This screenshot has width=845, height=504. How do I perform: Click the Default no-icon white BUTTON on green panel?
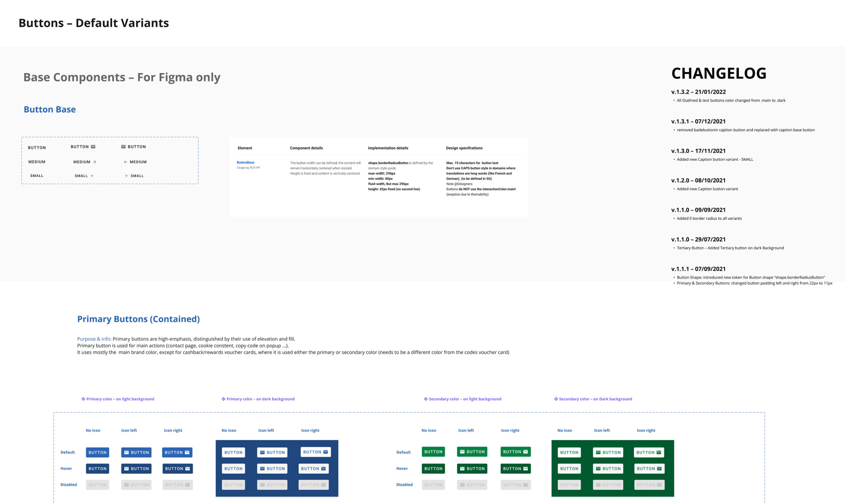pos(569,453)
